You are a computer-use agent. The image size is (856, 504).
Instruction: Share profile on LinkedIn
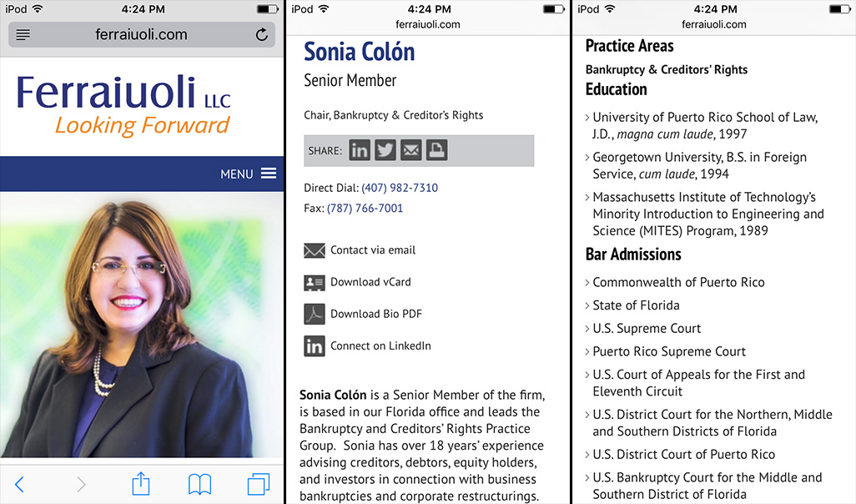[x=360, y=150]
